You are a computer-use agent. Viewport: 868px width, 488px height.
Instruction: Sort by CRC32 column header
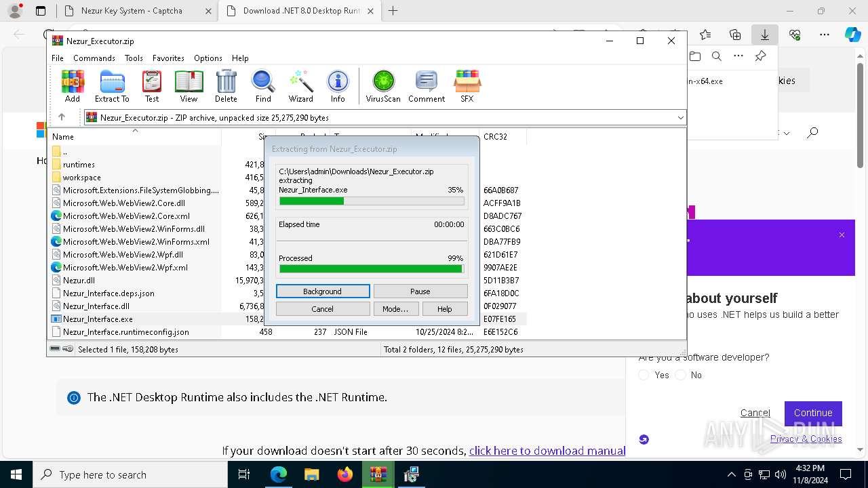pyautogui.click(x=502, y=136)
